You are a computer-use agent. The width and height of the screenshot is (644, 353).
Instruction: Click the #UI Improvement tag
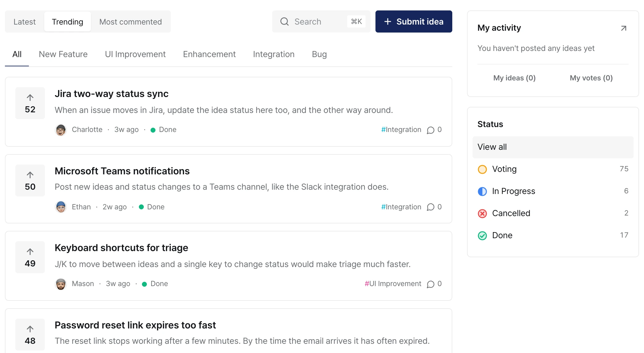pos(393,284)
